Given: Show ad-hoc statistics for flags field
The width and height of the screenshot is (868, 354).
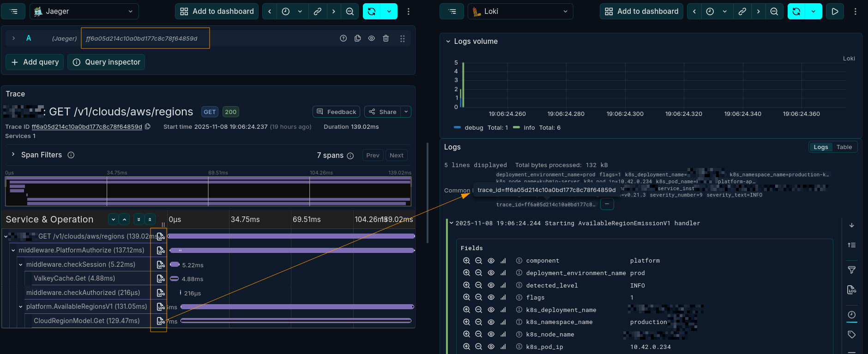Looking at the screenshot, I should click(503, 298).
